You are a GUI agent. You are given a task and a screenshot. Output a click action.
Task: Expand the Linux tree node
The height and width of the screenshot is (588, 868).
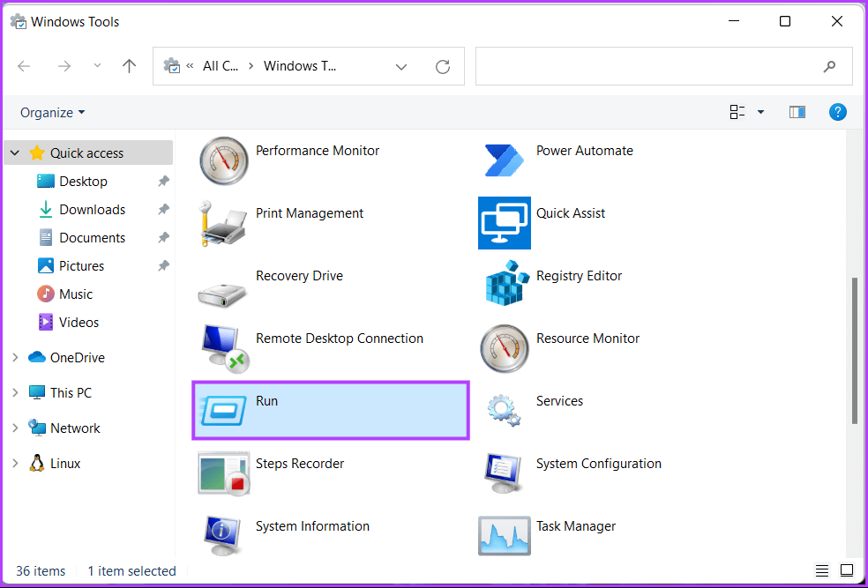point(16,464)
